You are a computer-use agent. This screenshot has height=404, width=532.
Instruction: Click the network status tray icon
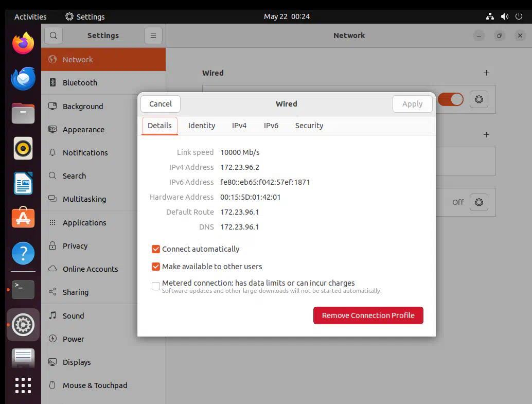click(x=490, y=16)
